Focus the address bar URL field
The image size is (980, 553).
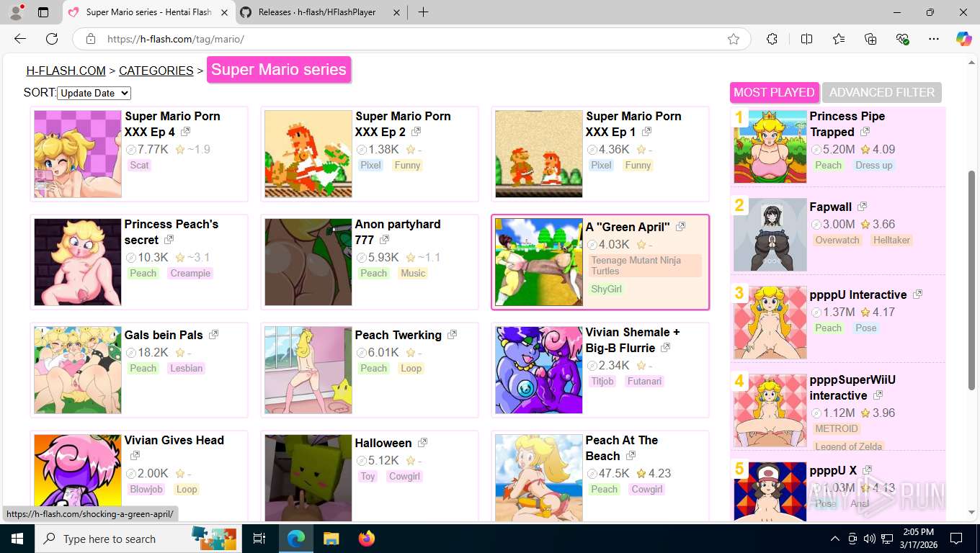coord(411,39)
